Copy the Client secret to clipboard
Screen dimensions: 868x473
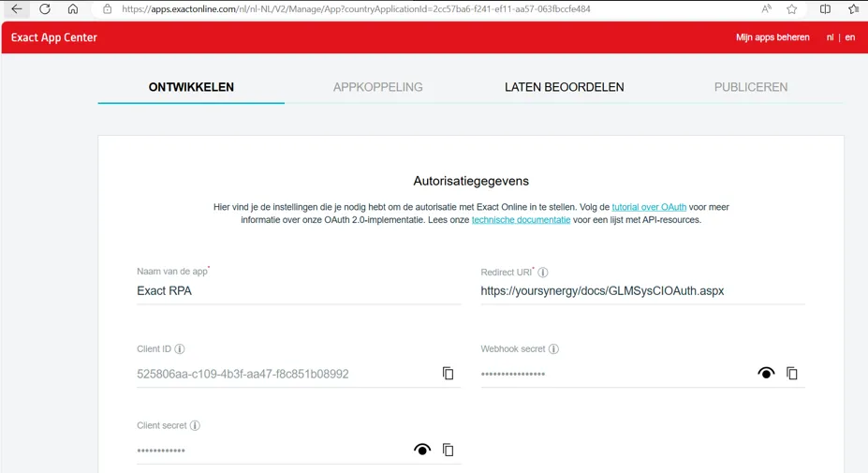[x=448, y=450]
